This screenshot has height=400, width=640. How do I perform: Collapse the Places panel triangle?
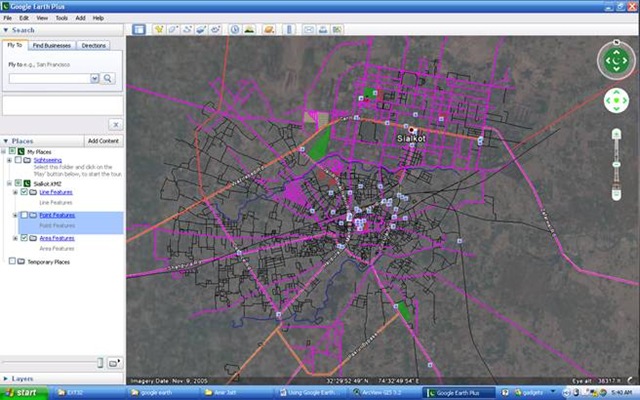click(6, 141)
